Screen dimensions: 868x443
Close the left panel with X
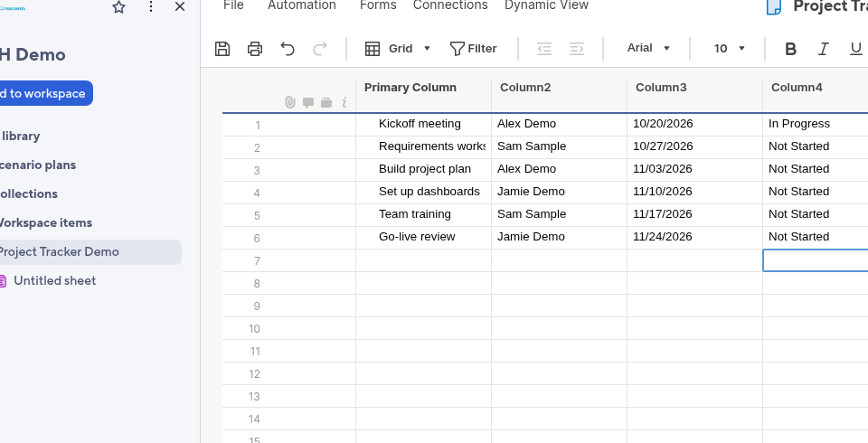[180, 6]
